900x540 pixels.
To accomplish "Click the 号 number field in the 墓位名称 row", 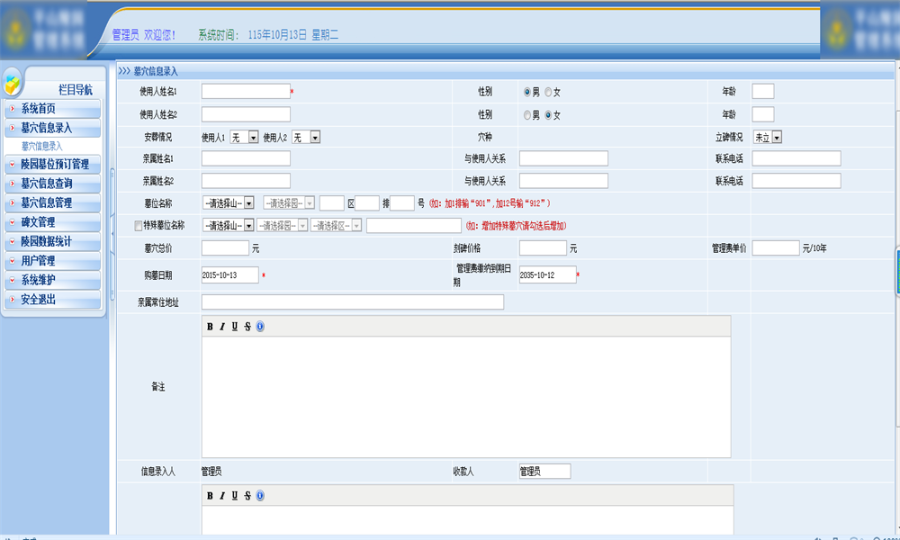I will pyautogui.click(x=402, y=203).
